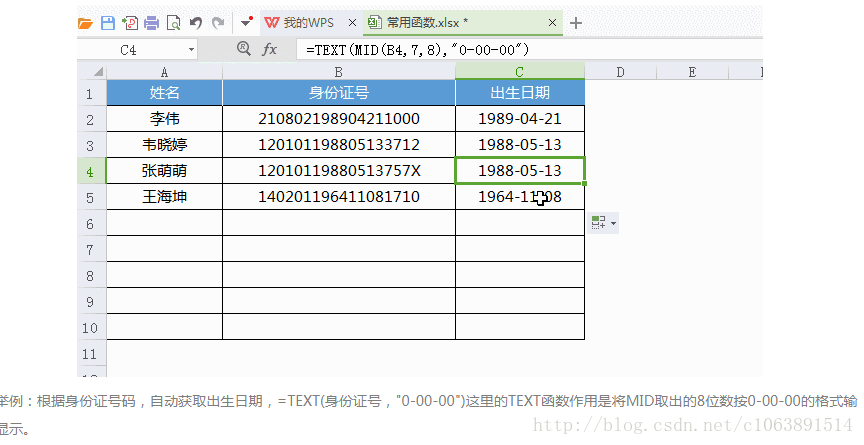The height and width of the screenshot is (445, 864).
Task: Close the 我的WPS tab
Action: [352, 23]
